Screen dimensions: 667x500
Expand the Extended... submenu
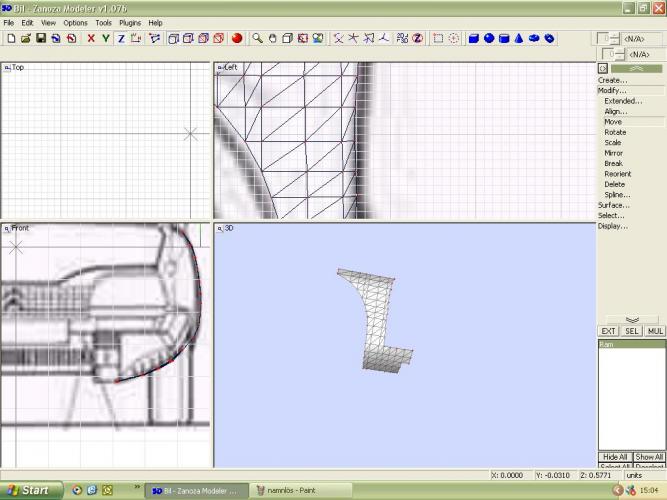point(623,101)
